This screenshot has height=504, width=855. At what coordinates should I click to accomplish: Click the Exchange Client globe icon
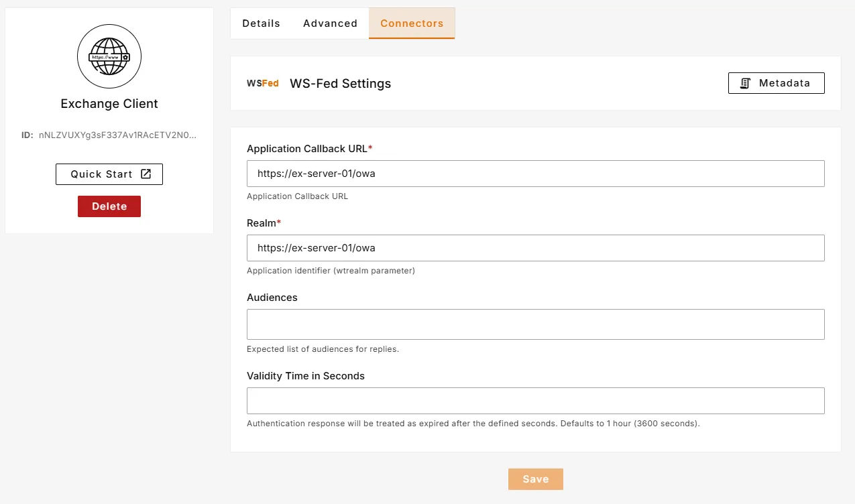(109, 58)
